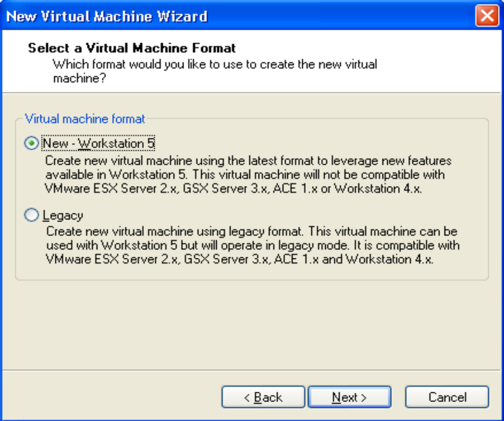Select the "New - Workstation 5" radio button
This screenshot has width=504, height=421.
click(x=32, y=144)
